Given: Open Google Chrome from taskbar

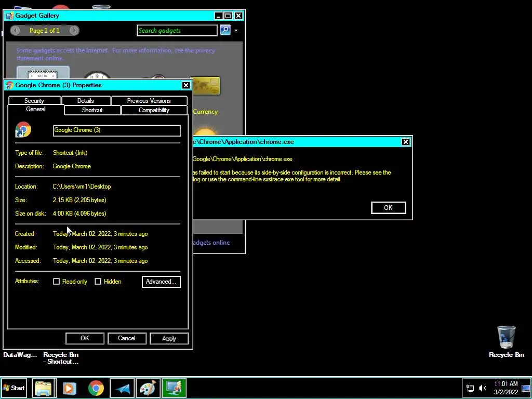Looking at the screenshot, I should point(96,388).
